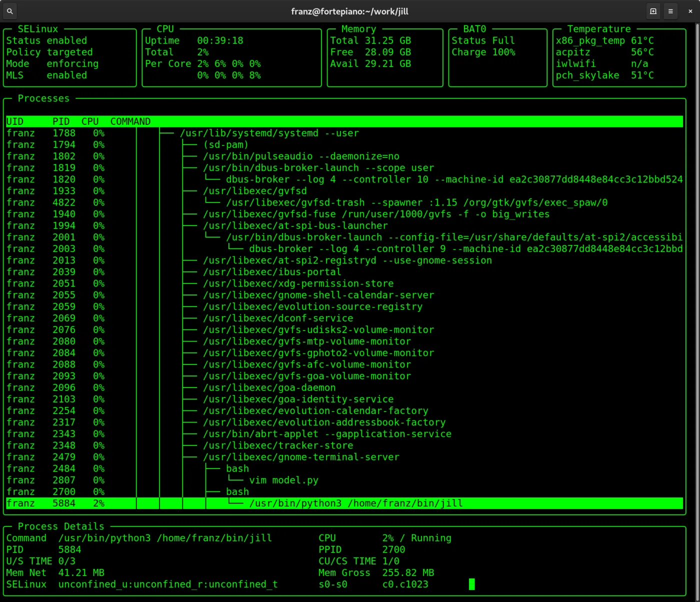Select the gvfsd-fuse process row

(x=344, y=214)
